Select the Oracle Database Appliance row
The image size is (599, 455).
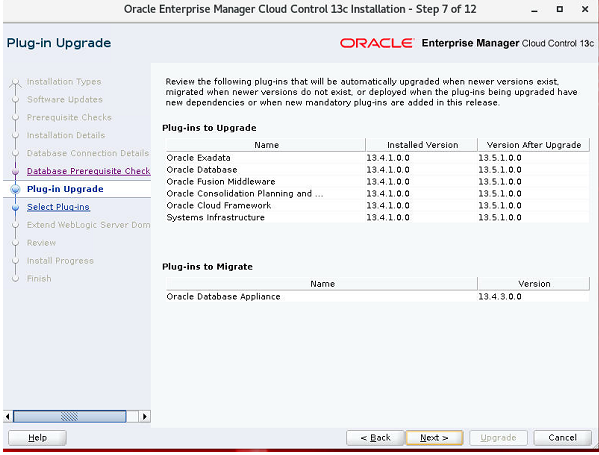[x=378, y=296]
